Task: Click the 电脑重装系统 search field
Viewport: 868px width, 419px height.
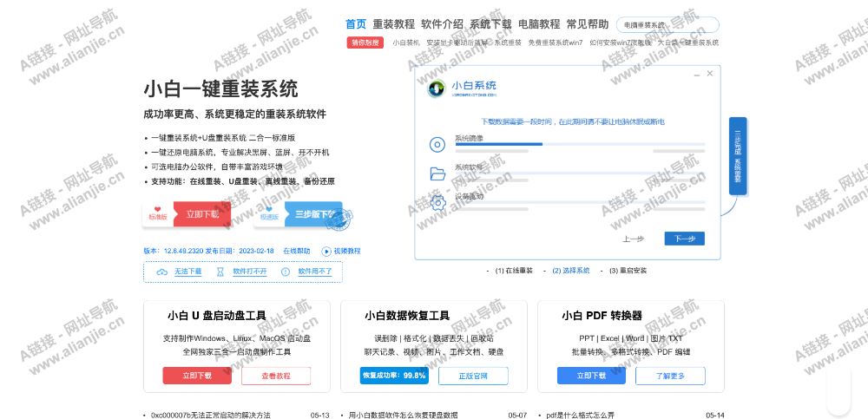Action: (667, 25)
